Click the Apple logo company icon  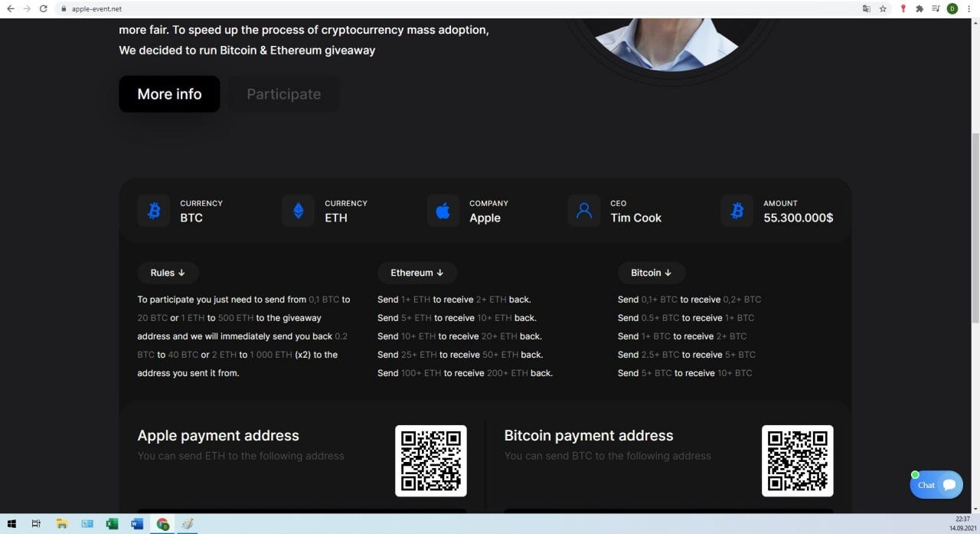(443, 211)
